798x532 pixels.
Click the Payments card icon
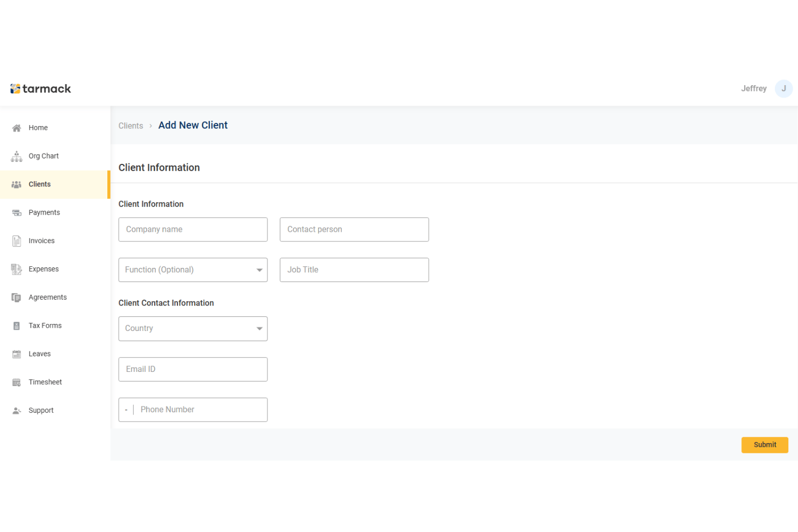coord(17,212)
